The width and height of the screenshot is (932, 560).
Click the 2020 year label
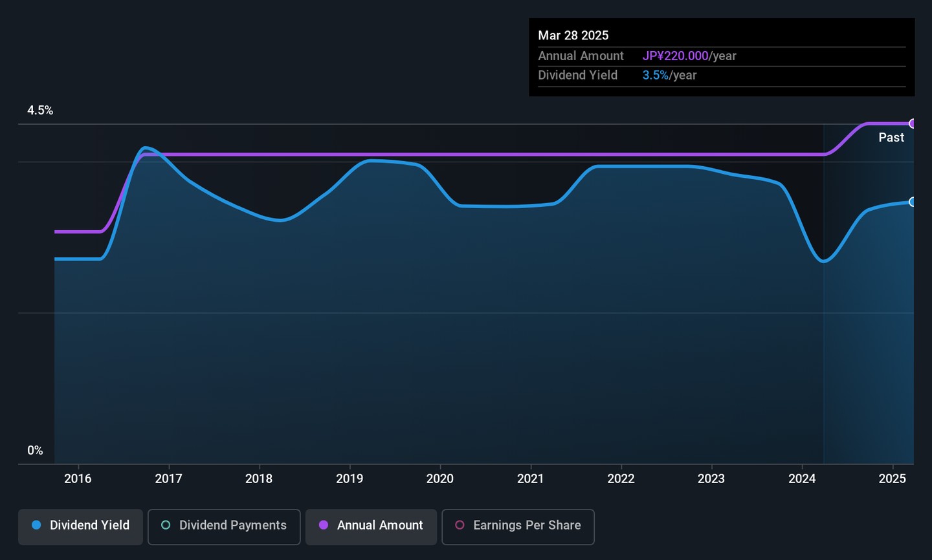(440, 479)
